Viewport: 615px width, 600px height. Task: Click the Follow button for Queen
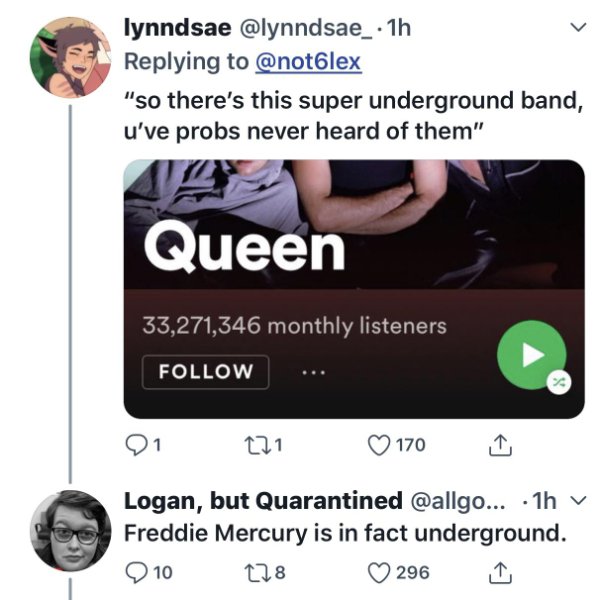(205, 371)
